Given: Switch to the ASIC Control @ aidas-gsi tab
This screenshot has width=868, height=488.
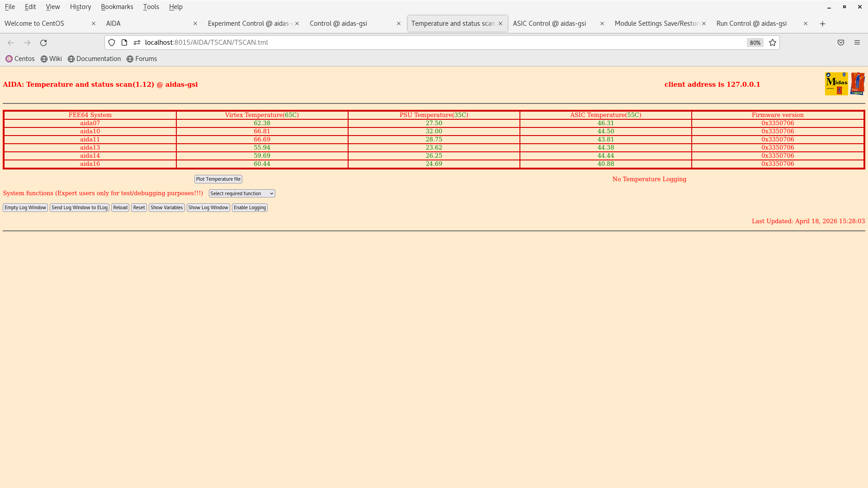Looking at the screenshot, I should [549, 23].
